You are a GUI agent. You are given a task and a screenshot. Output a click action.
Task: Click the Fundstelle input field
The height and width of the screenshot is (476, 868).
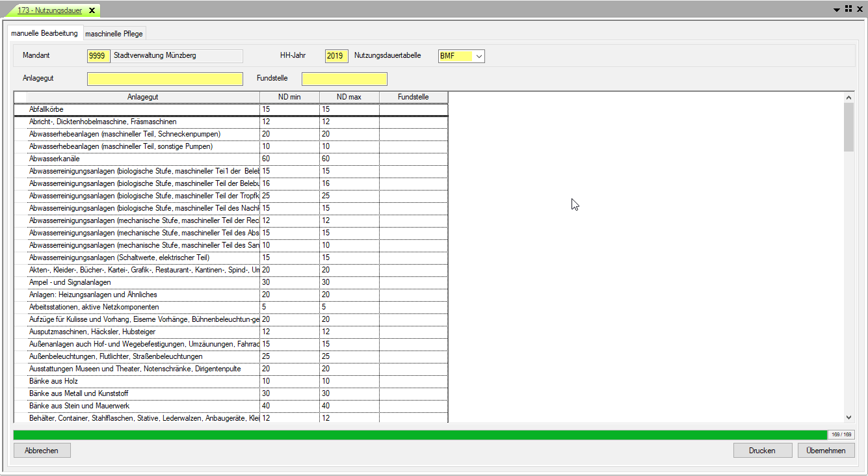tap(344, 79)
